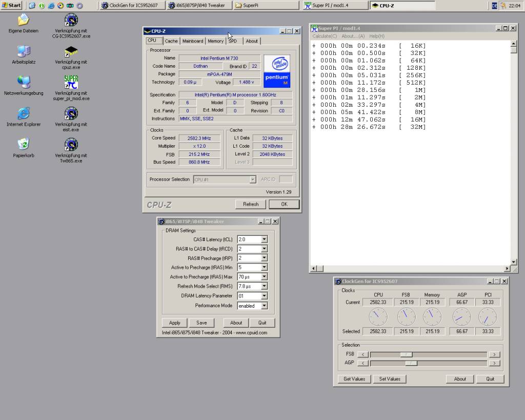525x420 pixels.
Task: Open the Arbeitsplatz desktop icon
Action: (24, 52)
